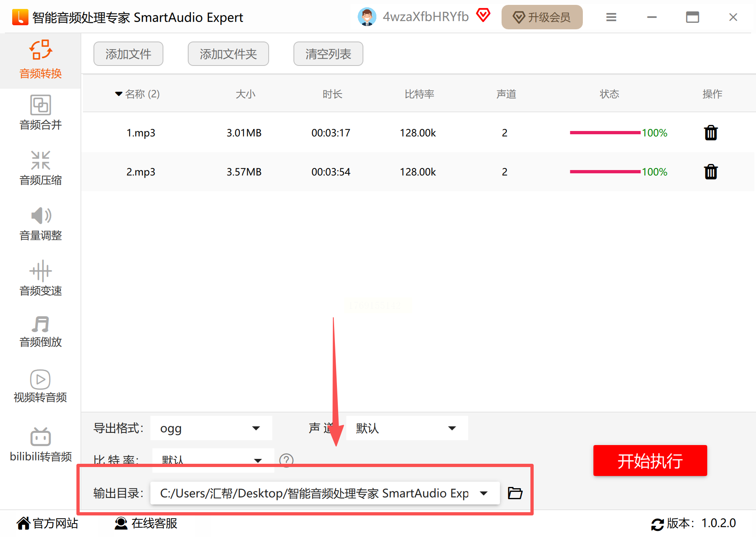Click 添加文件 button
This screenshot has width=756, height=537.
pos(128,54)
